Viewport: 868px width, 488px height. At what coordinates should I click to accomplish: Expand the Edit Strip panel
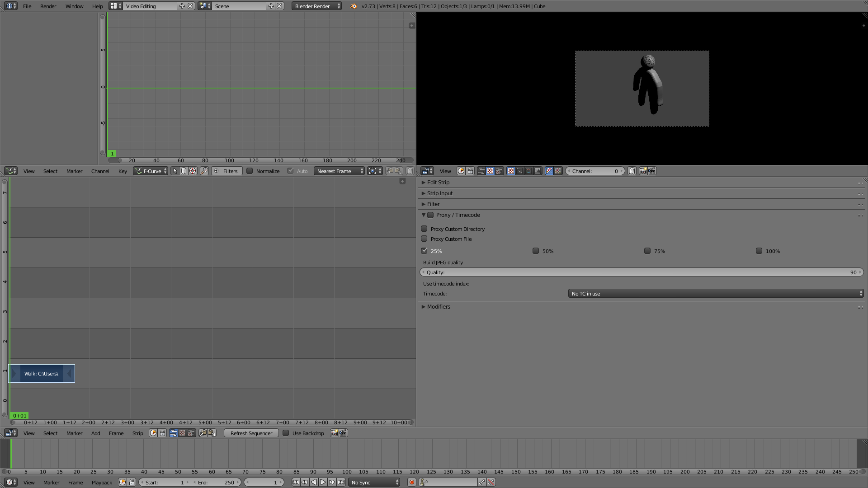(438, 183)
